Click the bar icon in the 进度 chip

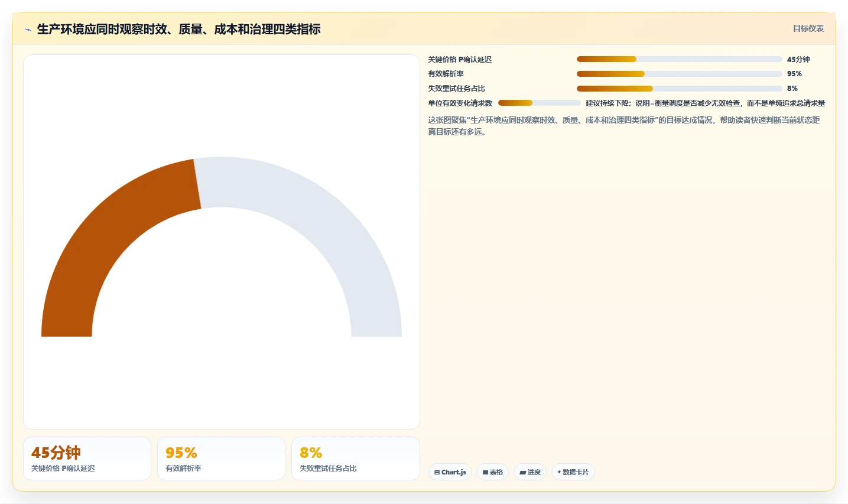(522, 473)
